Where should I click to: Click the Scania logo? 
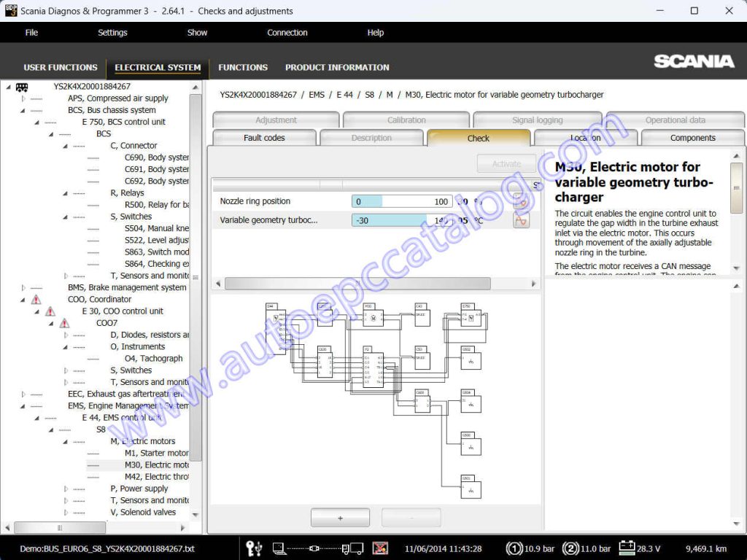[x=693, y=63]
